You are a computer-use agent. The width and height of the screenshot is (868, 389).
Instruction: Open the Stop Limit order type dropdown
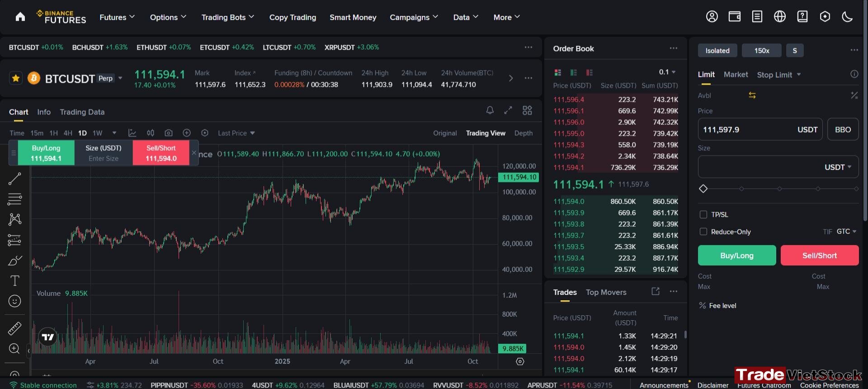779,75
